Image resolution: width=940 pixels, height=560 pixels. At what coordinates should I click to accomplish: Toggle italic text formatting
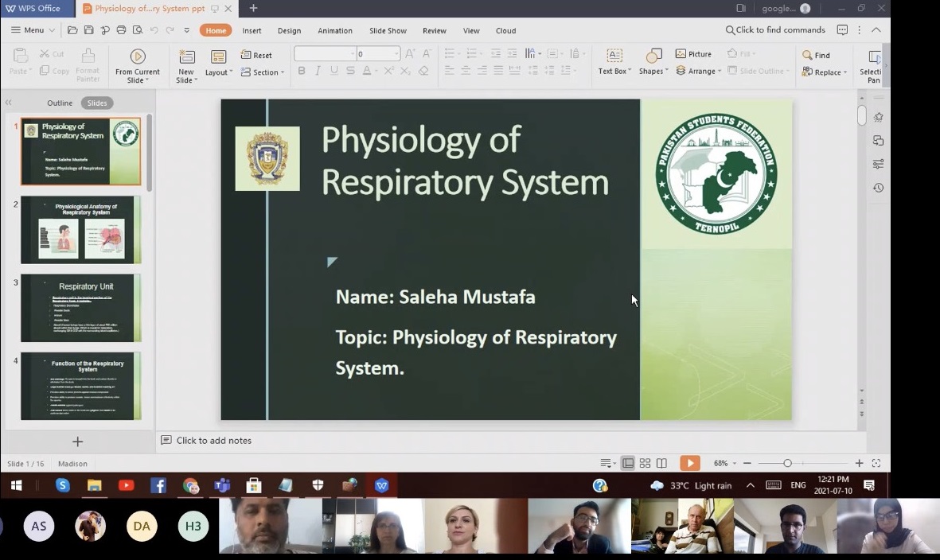coord(318,71)
